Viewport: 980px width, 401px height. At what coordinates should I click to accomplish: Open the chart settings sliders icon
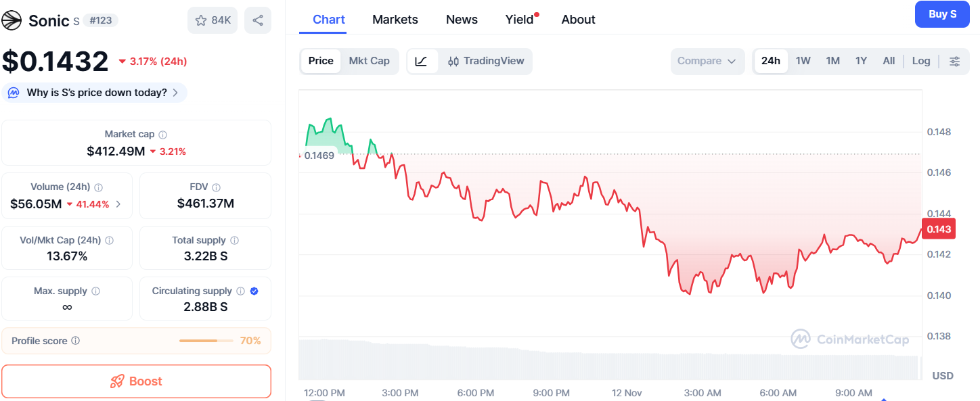click(954, 61)
